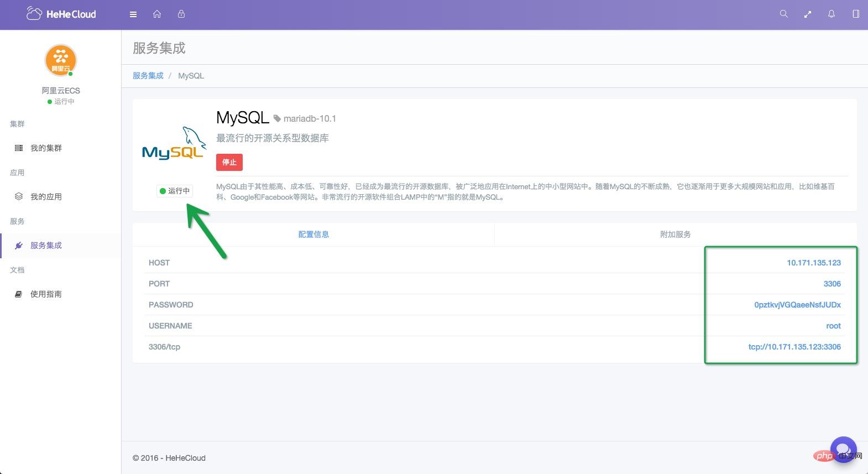Click the Aliyun ECS avatar
The height and width of the screenshot is (474, 868).
(60, 60)
